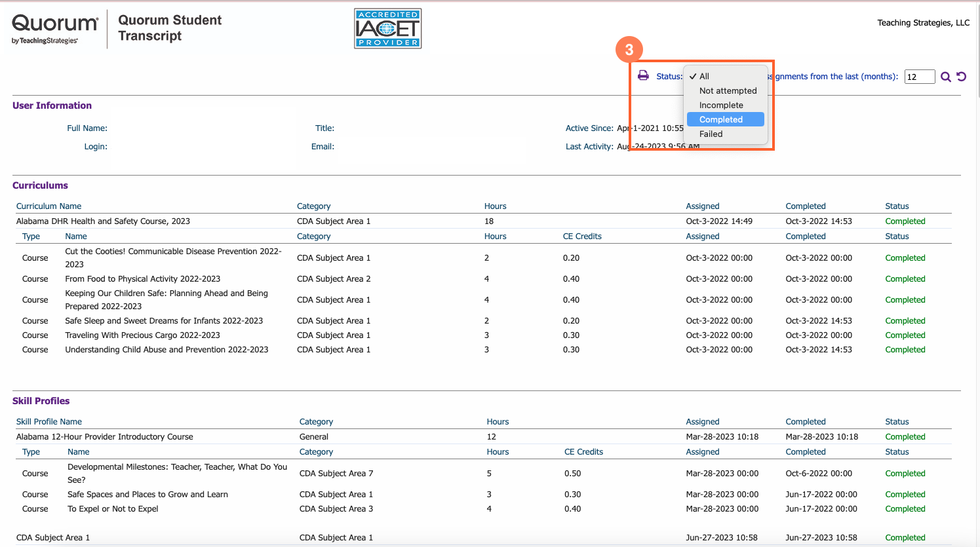Click the purple print transcript icon
The width and height of the screenshot is (980, 547).
coord(642,76)
